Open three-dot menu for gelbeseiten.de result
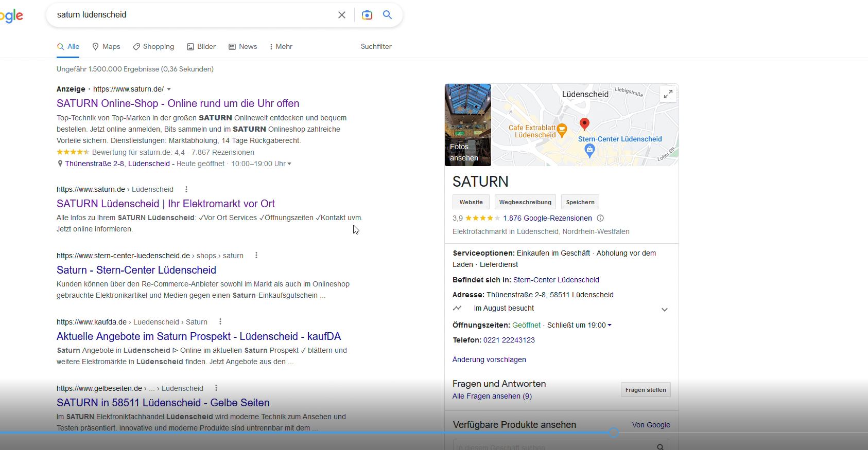 tap(216, 388)
